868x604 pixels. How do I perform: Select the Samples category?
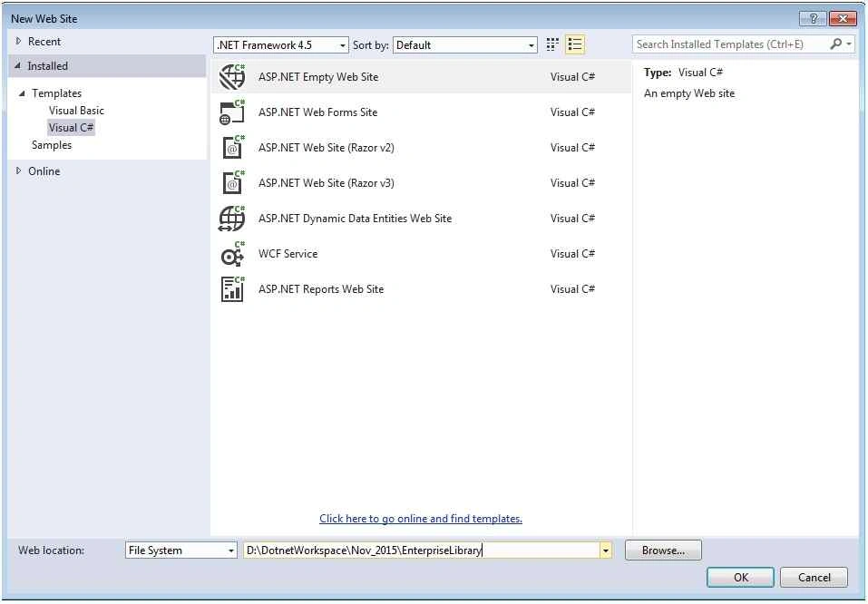(x=52, y=144)
